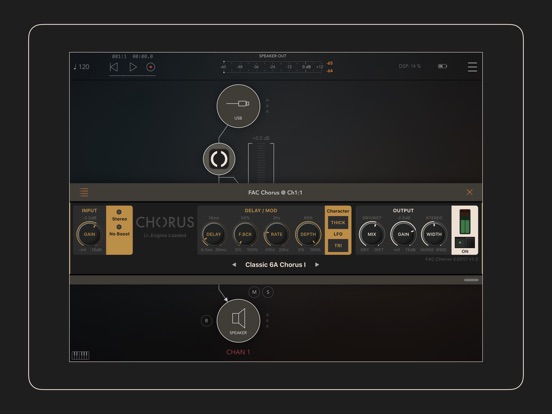Image resolution: width=552 pixels, height=414 pixels.
Task: Select the TRI LFO shape button
Action: [338, 245]
